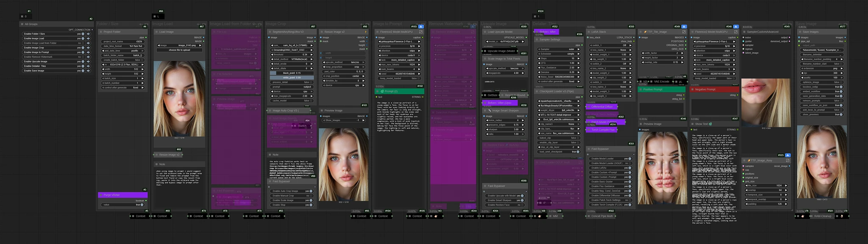Select the Negative Prompt node header
This screenshot has height=244, width=868.
pyautogui.click(x=714, y=89)
